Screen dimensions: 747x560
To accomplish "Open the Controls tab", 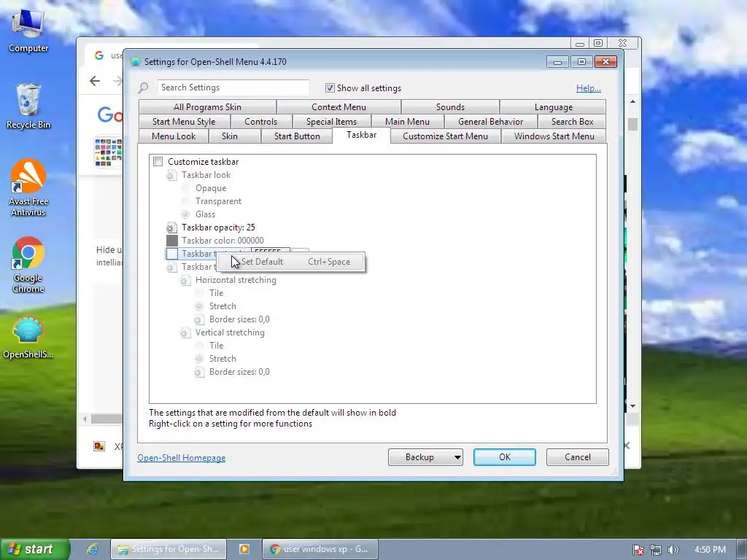I will coord(260,122).
